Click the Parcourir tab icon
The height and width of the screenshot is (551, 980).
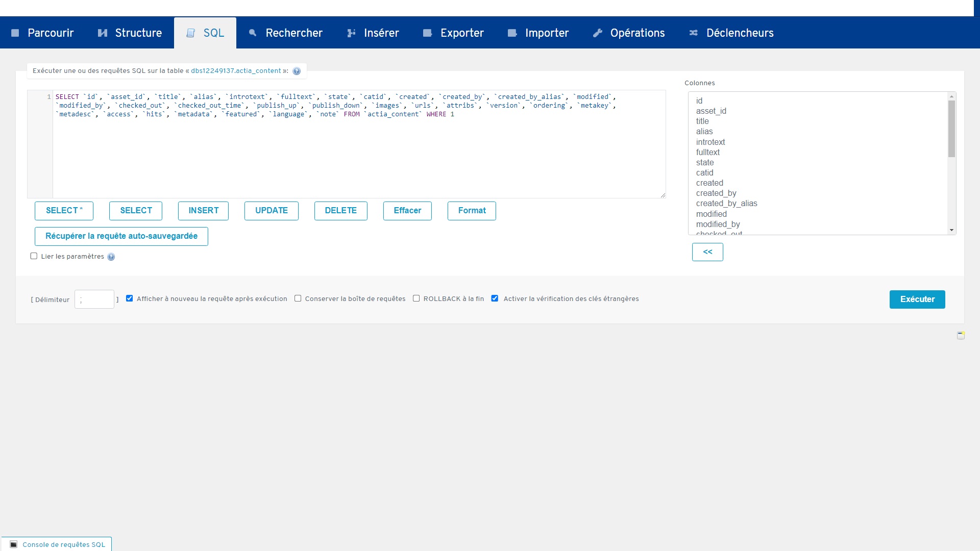tap(15, 33)
